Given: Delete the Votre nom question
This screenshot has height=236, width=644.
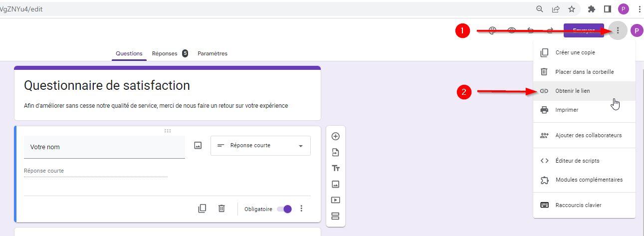Looking at the screenshot, I should [x=221, y=209].
